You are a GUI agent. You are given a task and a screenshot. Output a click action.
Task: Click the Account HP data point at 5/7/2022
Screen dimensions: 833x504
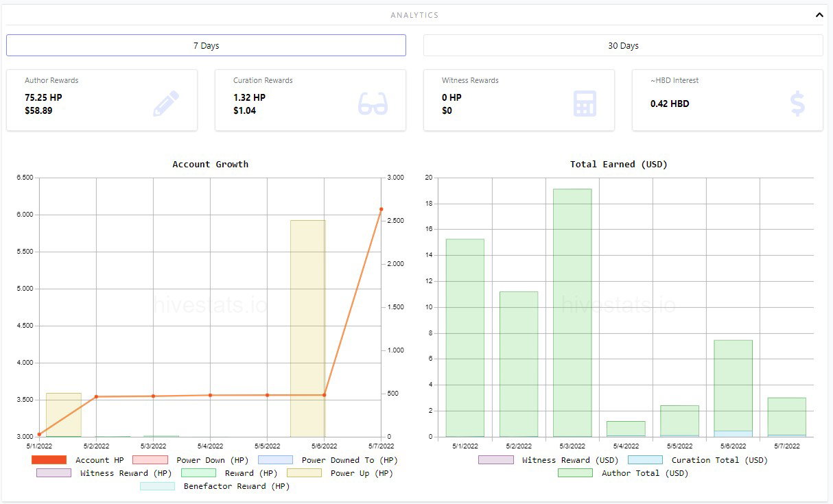click(x=381, y=209)
